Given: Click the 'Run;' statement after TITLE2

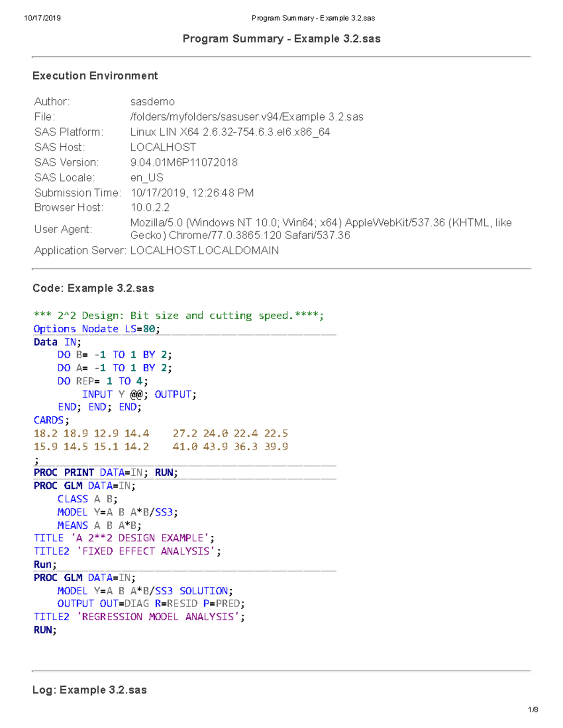Looking at the screenshot, I should 45,565.
